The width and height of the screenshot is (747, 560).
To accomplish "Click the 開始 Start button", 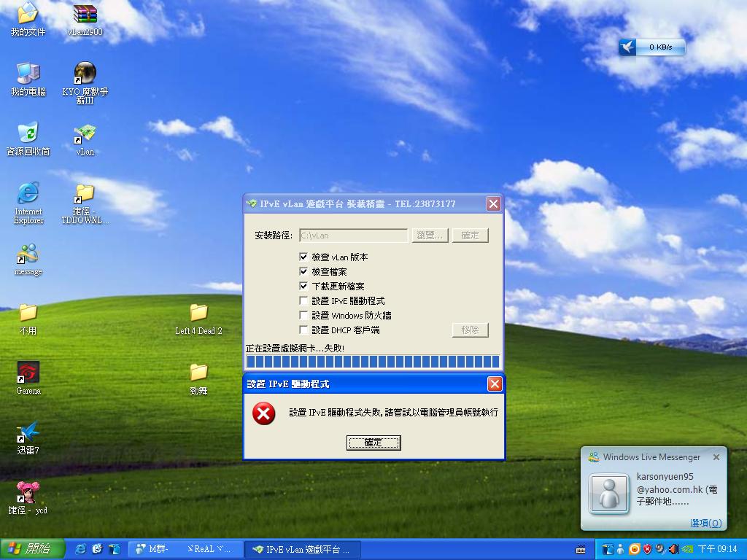I will pyautogui.click(x=32, y=549).
